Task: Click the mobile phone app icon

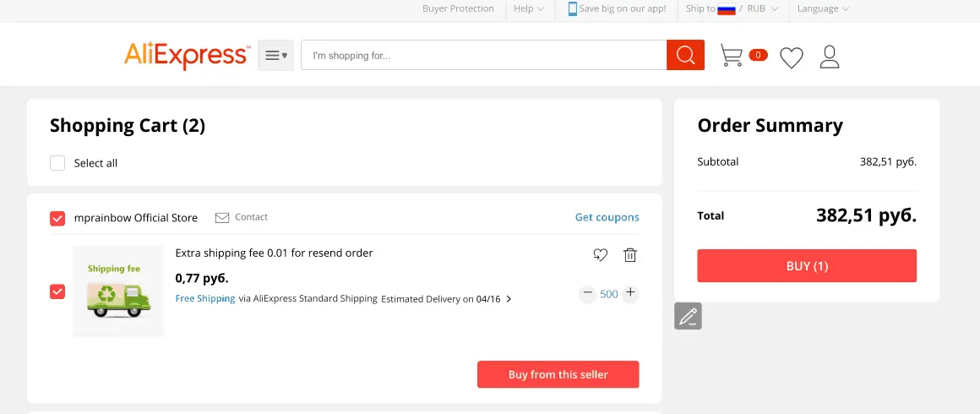Action: pyautogui.click(x=573, y=8)
